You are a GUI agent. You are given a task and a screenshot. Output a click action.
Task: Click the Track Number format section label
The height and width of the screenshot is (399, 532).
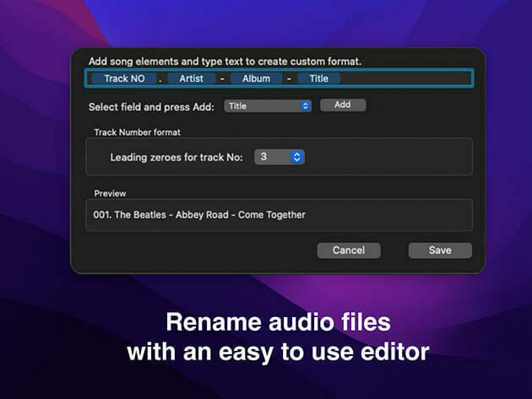tap(137, 132)
